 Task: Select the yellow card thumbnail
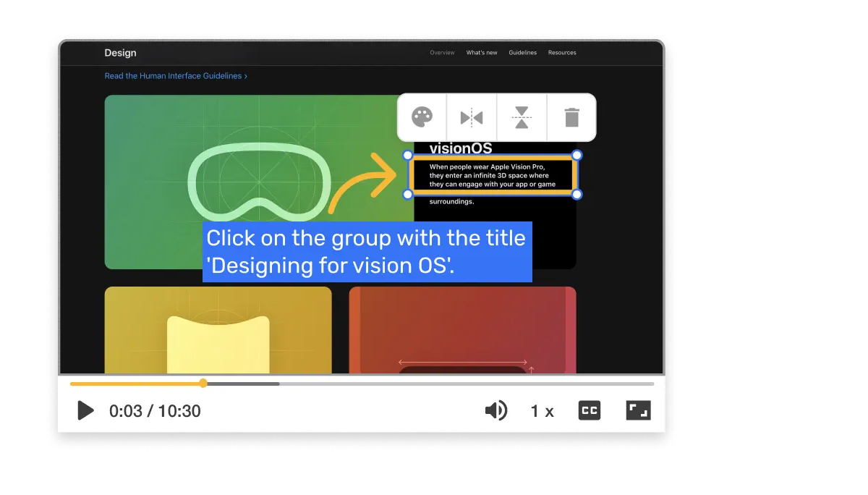[x=217, y=329]
